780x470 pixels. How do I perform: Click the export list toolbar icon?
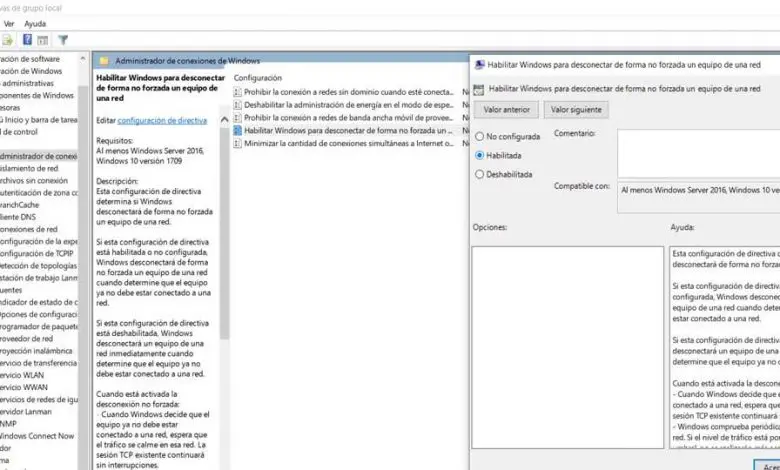pyautogui.click(x=7, y=40)
